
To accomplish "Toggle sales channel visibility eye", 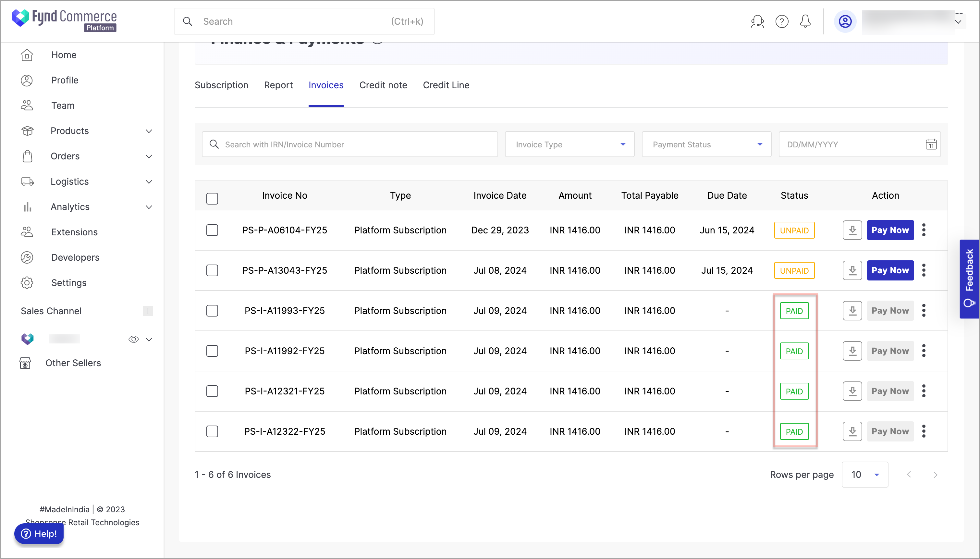I will pyautogui.click(x=133, y=340).
